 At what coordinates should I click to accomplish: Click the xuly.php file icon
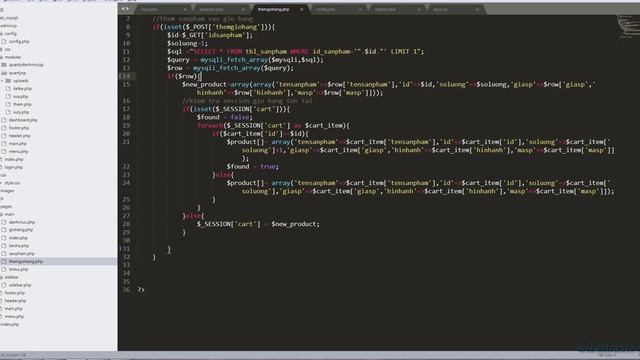(x=8, y=112)
